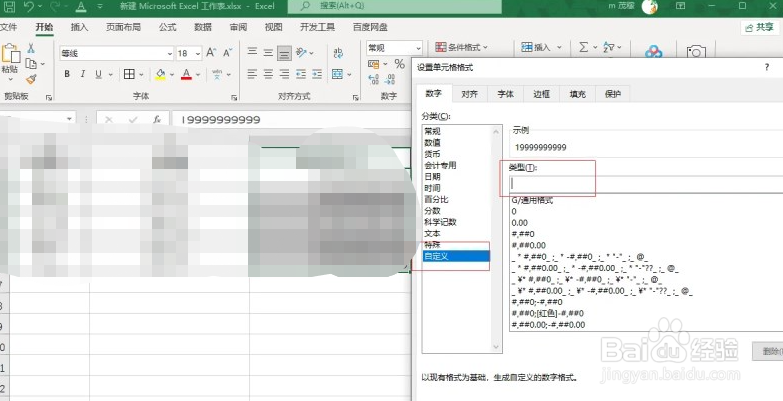Open the 字体 tab in dialog
The height and width of the screenshot is (401, 783).
(x=505, y=94)
